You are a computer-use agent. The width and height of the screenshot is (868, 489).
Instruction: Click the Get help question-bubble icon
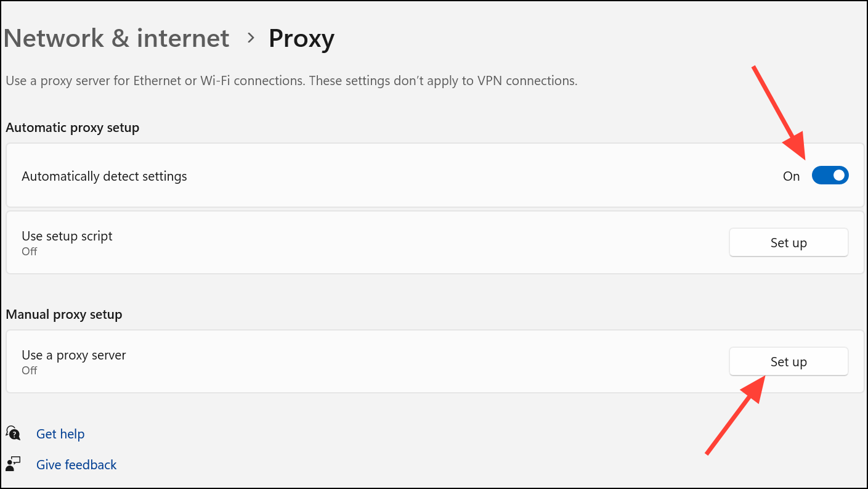coord(13,434)
